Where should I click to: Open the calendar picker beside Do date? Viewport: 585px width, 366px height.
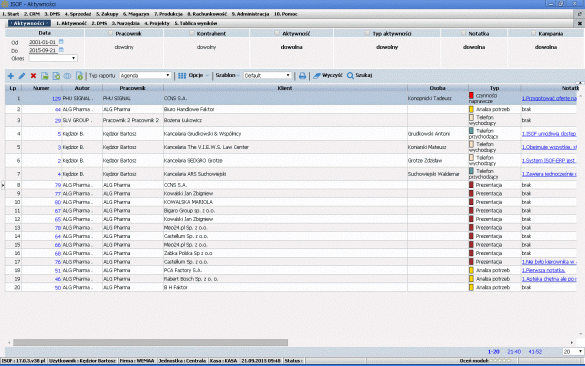click(62, 50)
